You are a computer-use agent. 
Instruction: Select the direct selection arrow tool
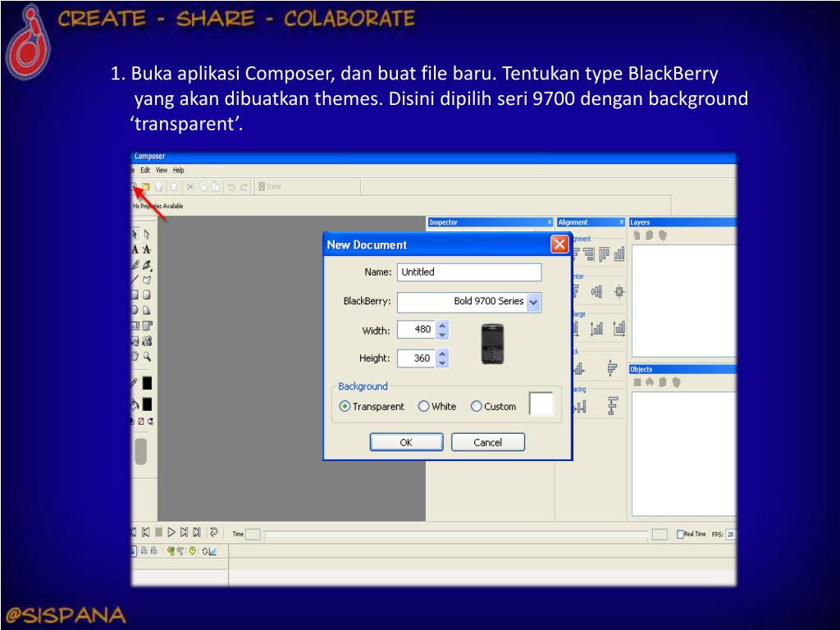click(147, 235)
